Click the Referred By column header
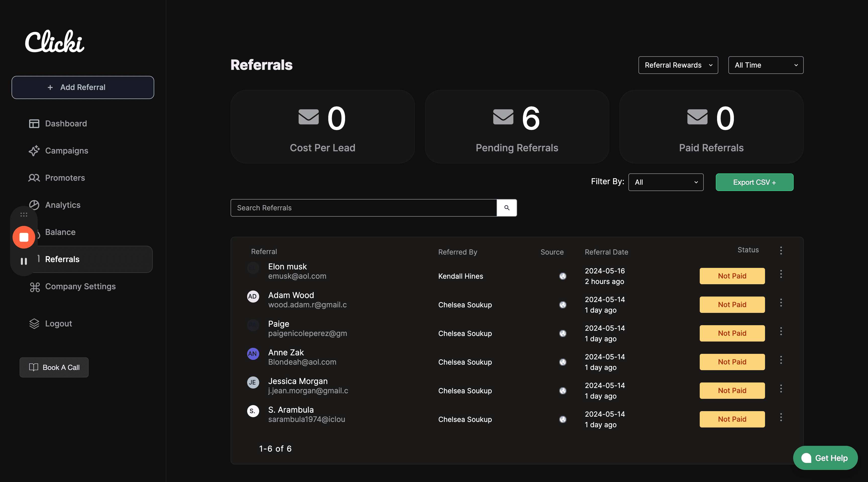 [457, 252]
